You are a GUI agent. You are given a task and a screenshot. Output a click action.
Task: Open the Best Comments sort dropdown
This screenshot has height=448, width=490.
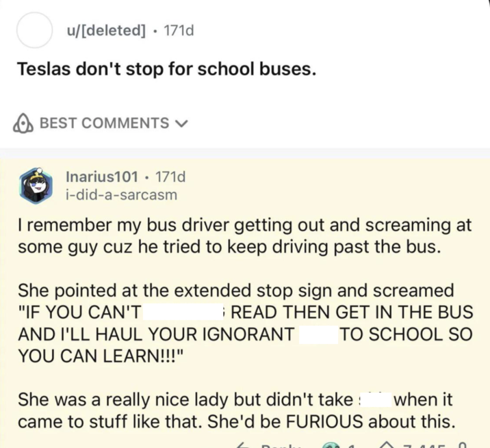103,124
